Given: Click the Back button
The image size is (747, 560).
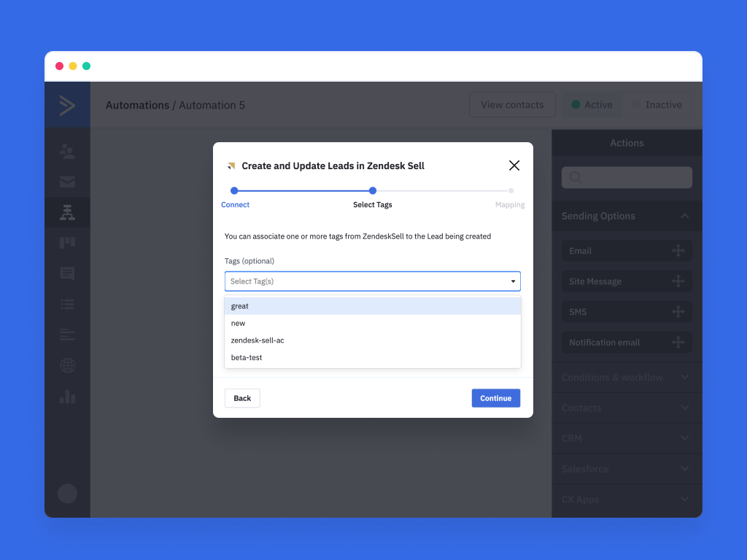Looking at the screenshot, I should pos(242,398).
